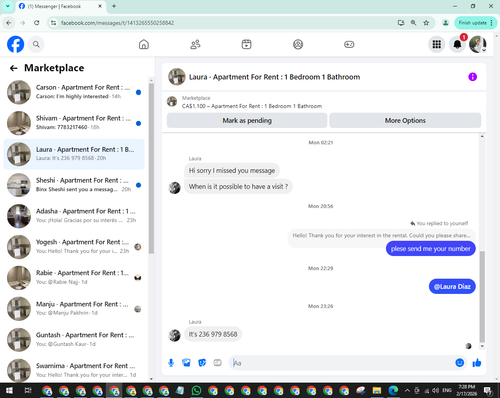This screenshot has height=398, width=500.
Task: Open Microsoft Edge from the taskbar
Action: click(393, 390)
